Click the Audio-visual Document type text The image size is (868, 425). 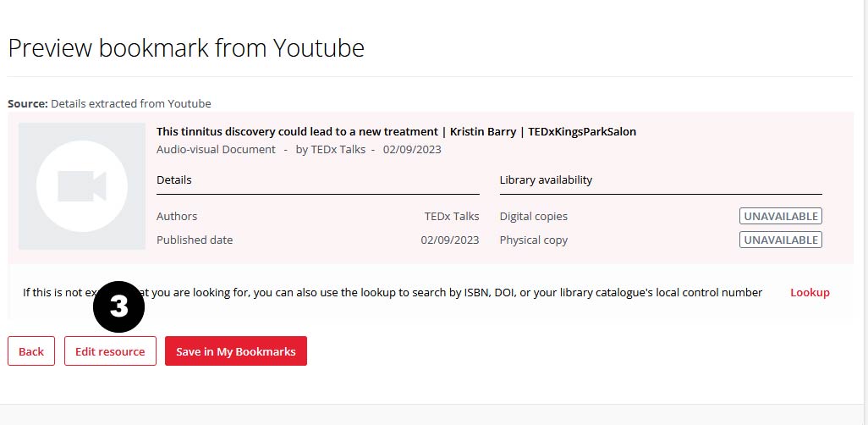(216, 150)
